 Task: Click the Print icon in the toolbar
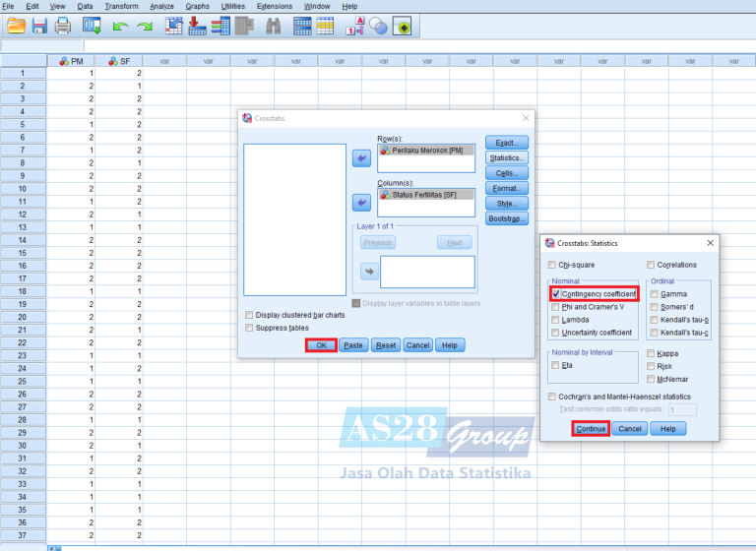click(x=63, y=28)
